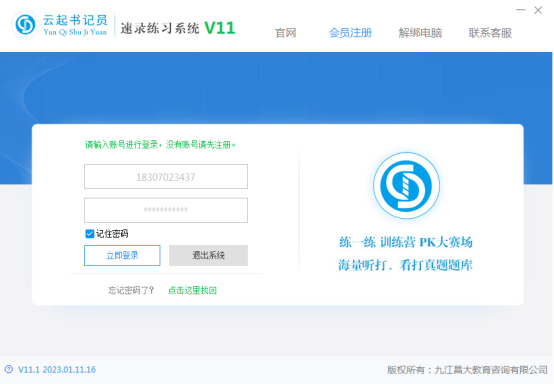Click the 海量听打、看打真题题库 slogan line

405,265
